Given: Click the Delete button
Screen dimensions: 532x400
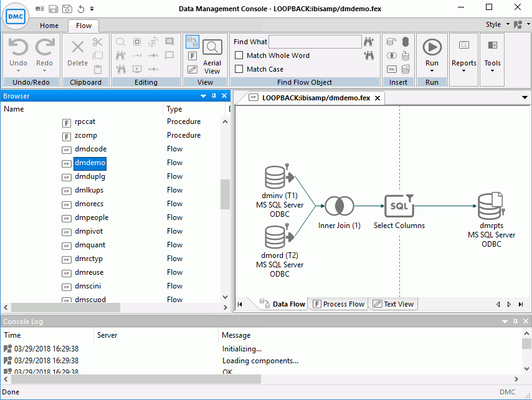Looking at the screenshot, I should coord(78,53).
